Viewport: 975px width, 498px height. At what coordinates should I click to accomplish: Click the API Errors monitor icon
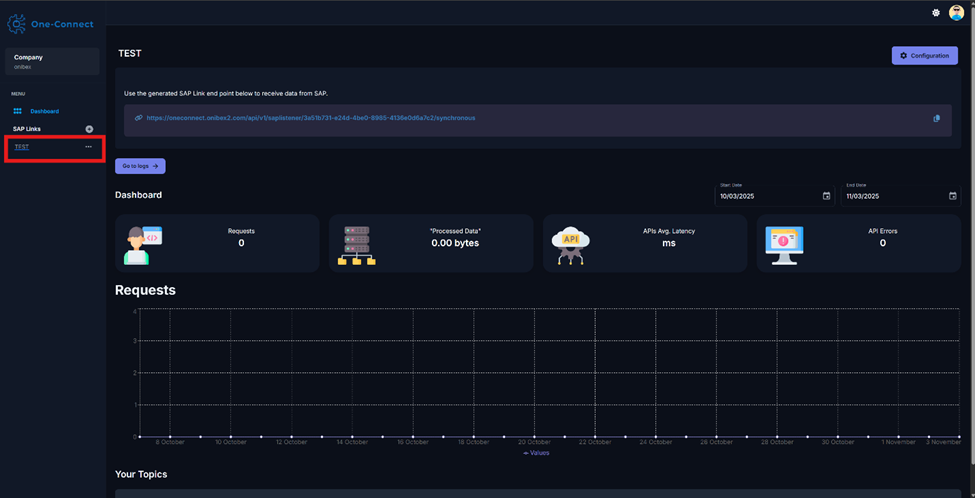pyautogui.click(x=784, y=243)
